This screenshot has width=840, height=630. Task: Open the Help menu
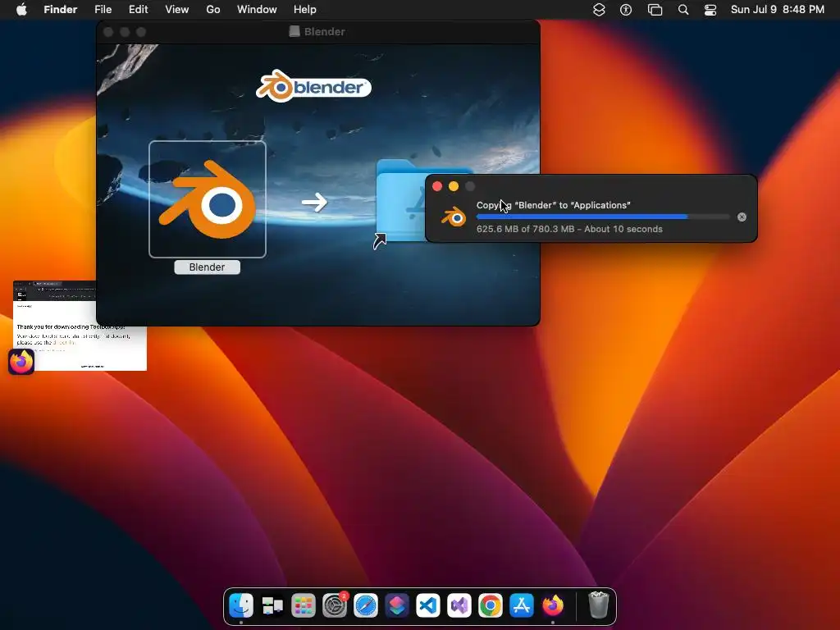click(305, 10)
